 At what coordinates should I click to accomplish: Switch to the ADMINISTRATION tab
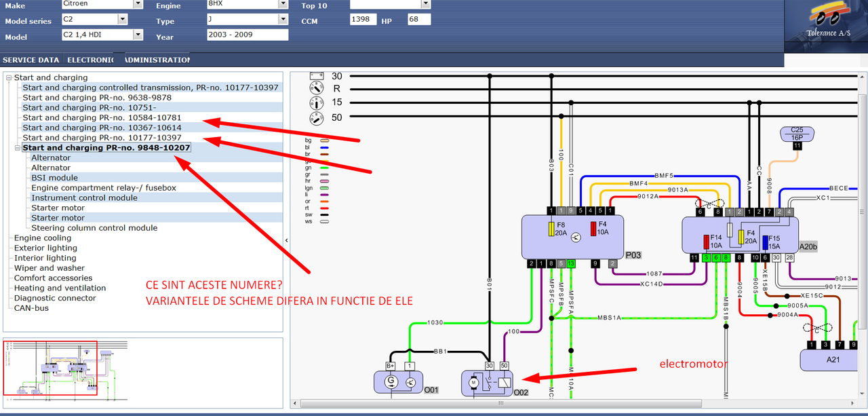(158, 60)
